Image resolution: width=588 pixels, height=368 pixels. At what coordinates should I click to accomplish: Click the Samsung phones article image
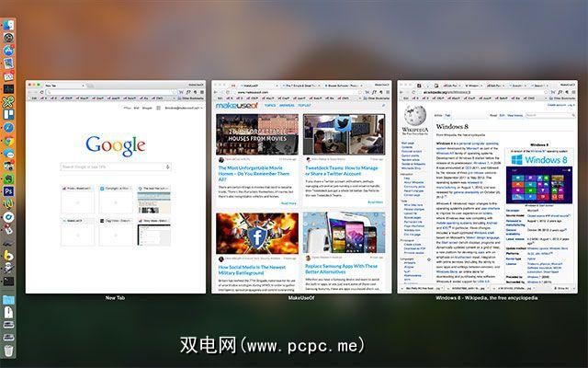[344, 233]
